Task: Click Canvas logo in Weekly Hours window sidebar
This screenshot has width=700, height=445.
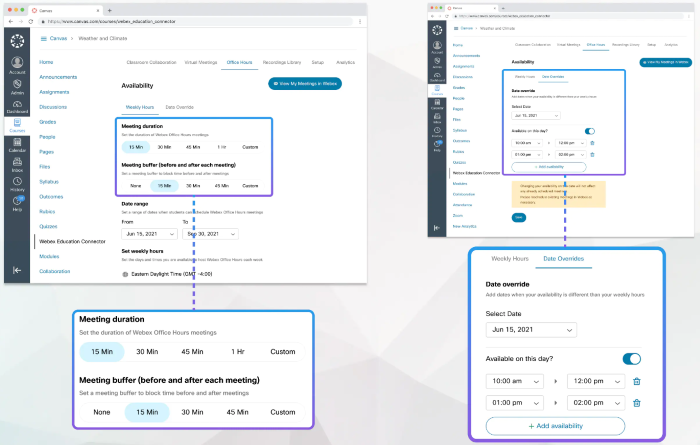Action: click(x=17, y=41)
